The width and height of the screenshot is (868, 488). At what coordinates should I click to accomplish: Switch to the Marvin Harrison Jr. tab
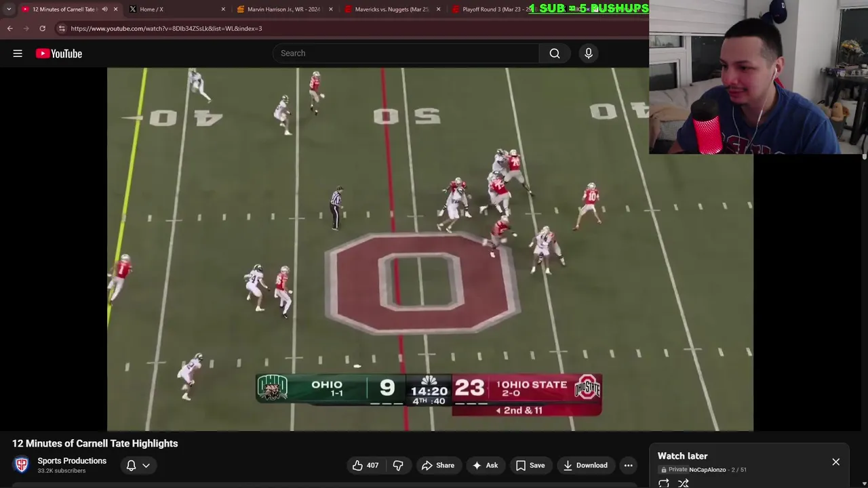click(x=283, y=9)
